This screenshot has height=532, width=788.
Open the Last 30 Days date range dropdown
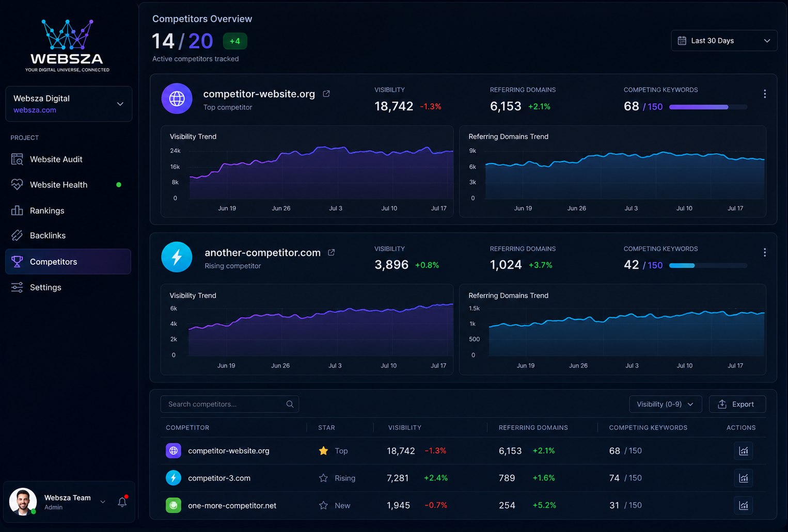724,41
